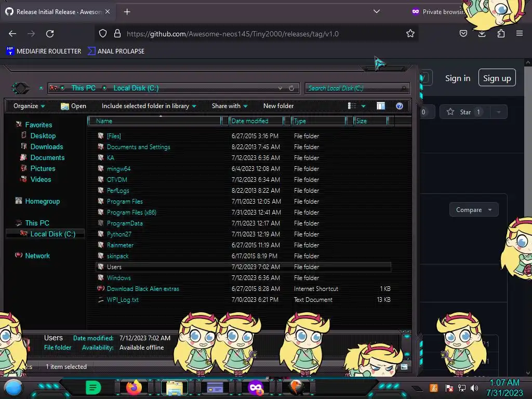The width and height of the screenshot is (532, 399).
Task: Expand the Star options dropdown
Action: click(498, 112)
